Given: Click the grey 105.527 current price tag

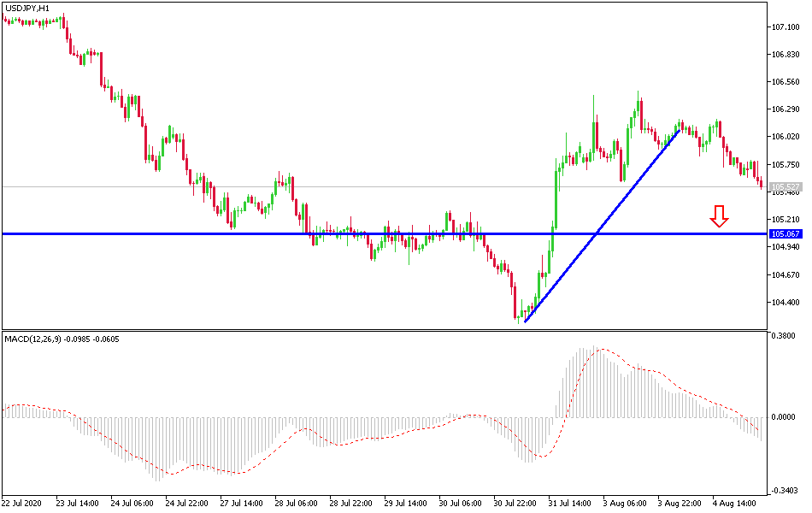Looking at the screenshot, I should (x=786, y=186).
